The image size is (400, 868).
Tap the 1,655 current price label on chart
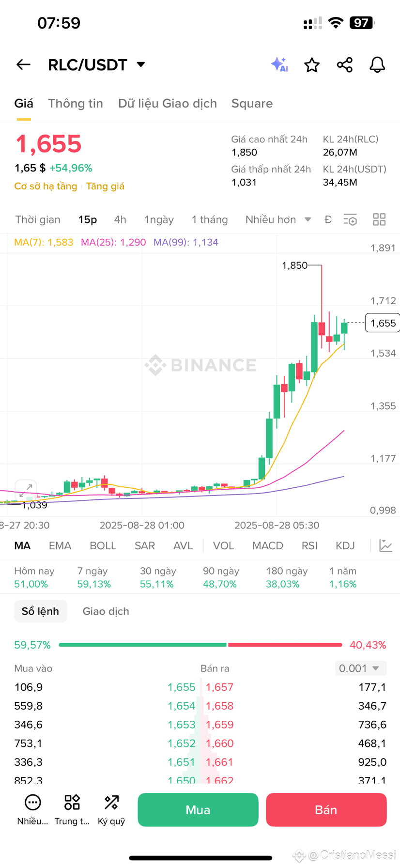coord(383,323)
